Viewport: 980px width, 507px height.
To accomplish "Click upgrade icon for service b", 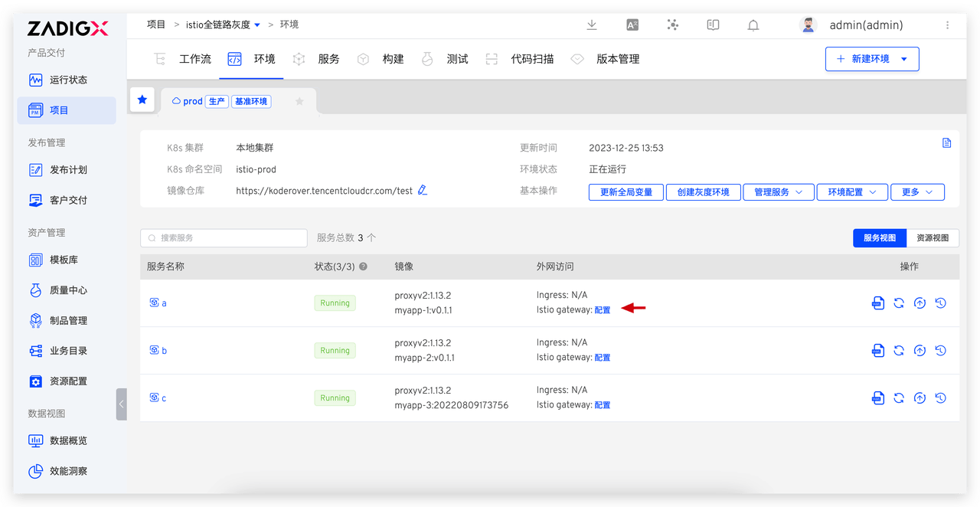I will coord(920,351).
